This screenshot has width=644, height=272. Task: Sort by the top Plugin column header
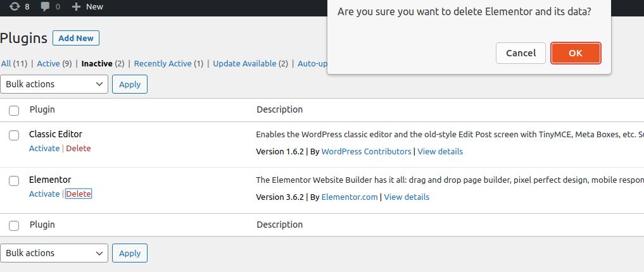click(x=42, y=109)
